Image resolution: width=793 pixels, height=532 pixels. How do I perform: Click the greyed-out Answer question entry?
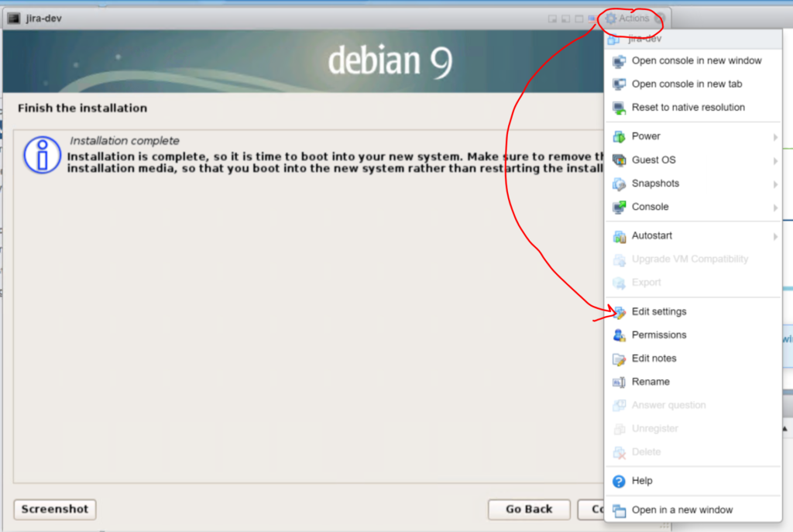693,405
